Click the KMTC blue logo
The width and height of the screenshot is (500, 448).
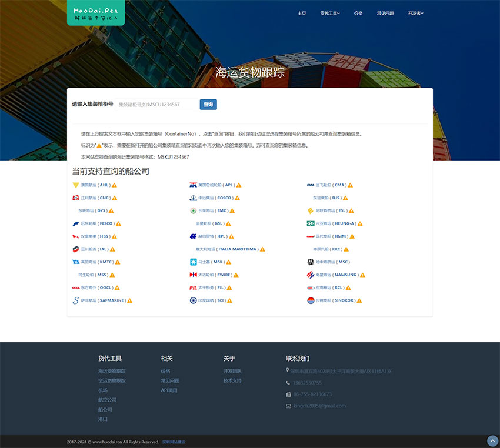pyautogui.click(x=75, y=262)
